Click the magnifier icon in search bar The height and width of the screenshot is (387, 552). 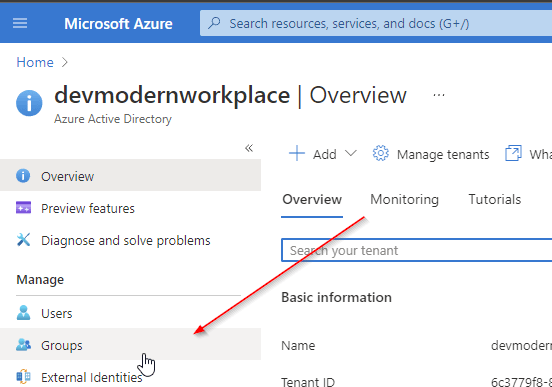tap(214, 23)
